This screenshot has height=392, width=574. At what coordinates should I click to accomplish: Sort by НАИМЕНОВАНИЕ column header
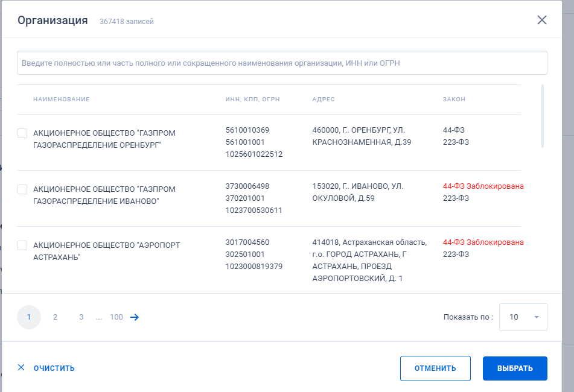(x=62, y=100)
